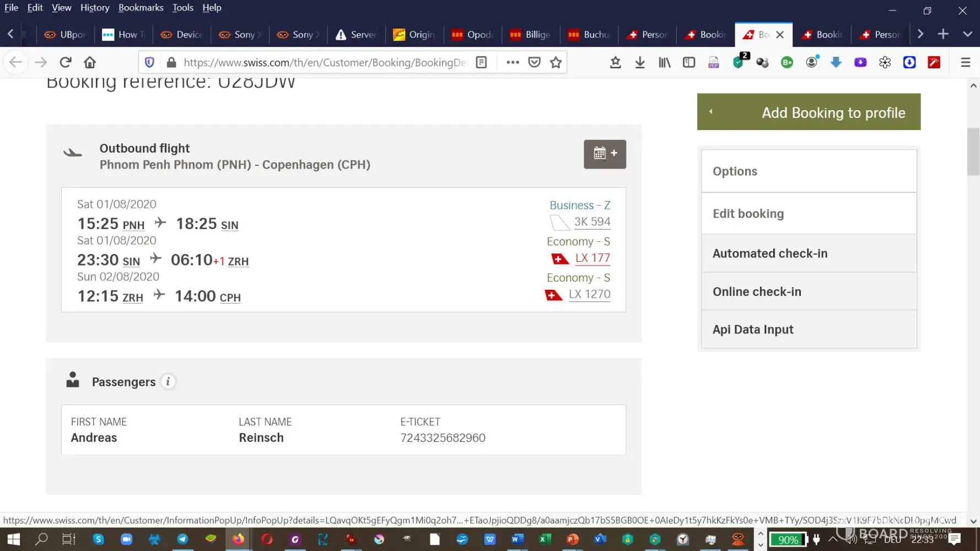This screenshot has height=551, width=980.
Task: Reload the page with the refresh icon
Action: pyautogui.click(x=66, y=62)
